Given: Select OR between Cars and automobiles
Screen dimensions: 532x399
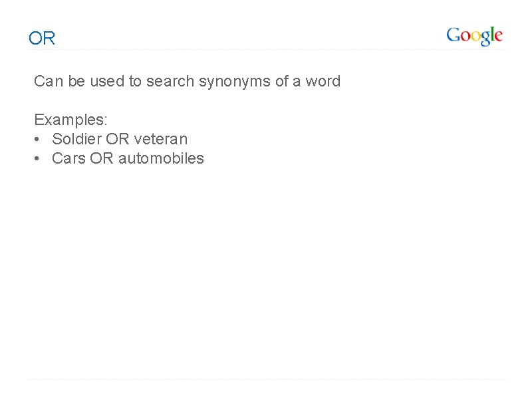Looking at the screenshot, I should coord(102,158).
